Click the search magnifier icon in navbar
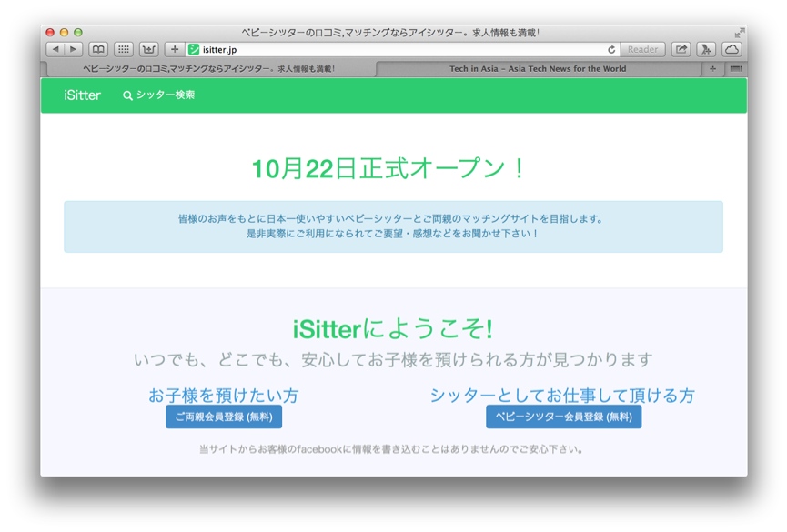This screenshot has height=532, width=787. pyautogui.click(x=127, y=95)
